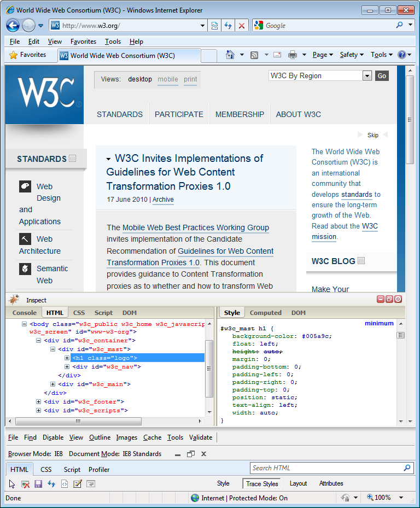The height and width of the screenshot is (508, 420).
Task: Click the Skip control above the sidebar
Action: pyautogui.click(x=372, y=135)
